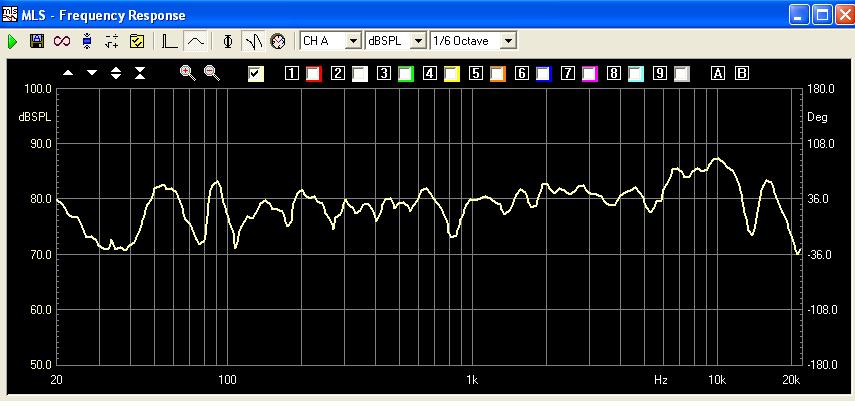Click the infinity loop icon
The image size is (855, 406).
(62, 41)
